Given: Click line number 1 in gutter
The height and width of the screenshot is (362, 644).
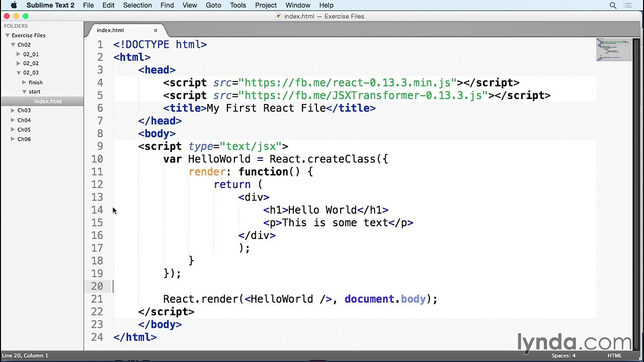Looking at the screenshot, I should tap(100, 45).
